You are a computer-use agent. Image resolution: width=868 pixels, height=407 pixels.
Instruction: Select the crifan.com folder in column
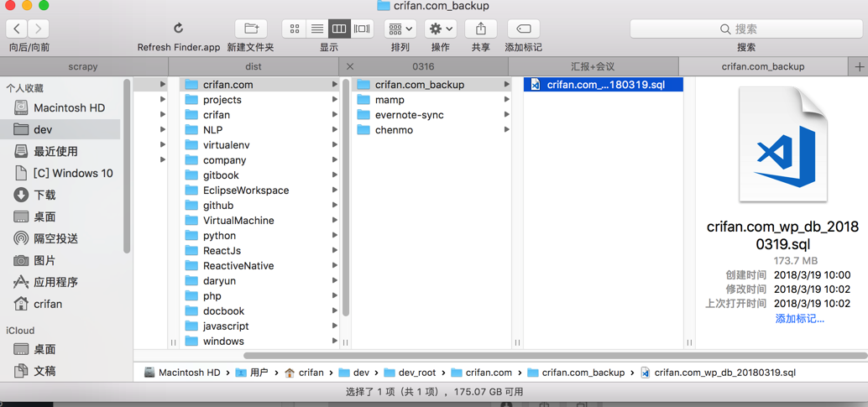(260, 85)
